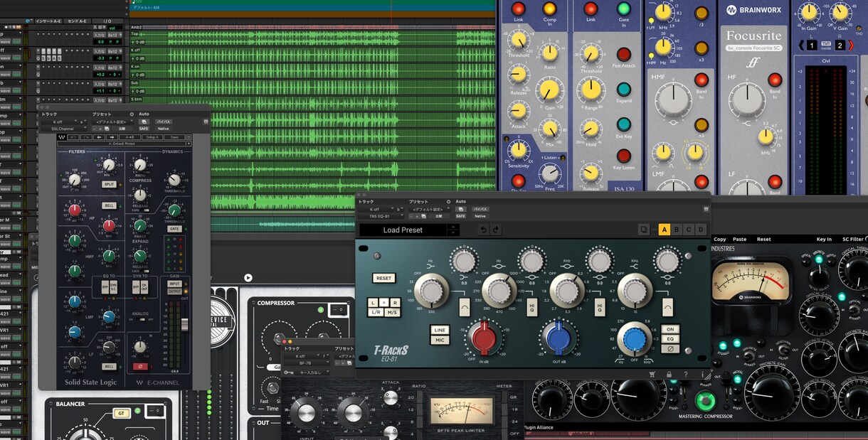This screenshot has height=440, width=868.
Task: Click バイパス bypass button in EQ-81 header
Action: pyautogui.click(x=480, y=209)
